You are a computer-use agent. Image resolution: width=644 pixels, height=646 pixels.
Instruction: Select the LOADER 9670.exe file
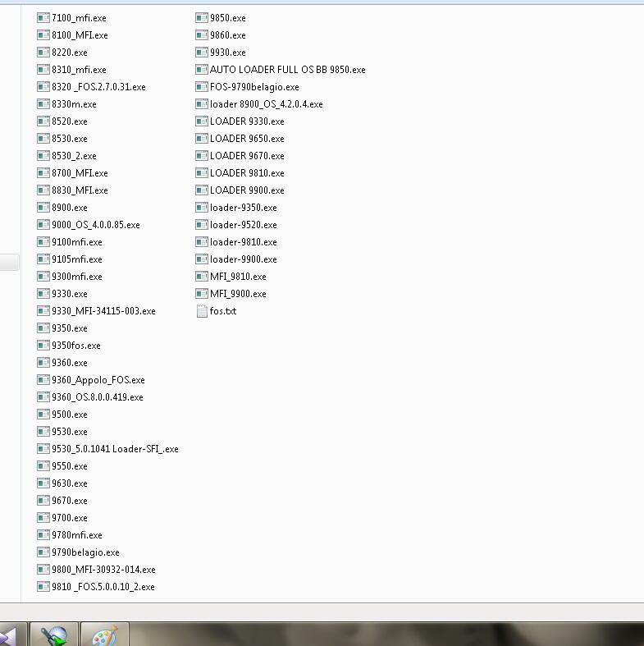(247, 156)
